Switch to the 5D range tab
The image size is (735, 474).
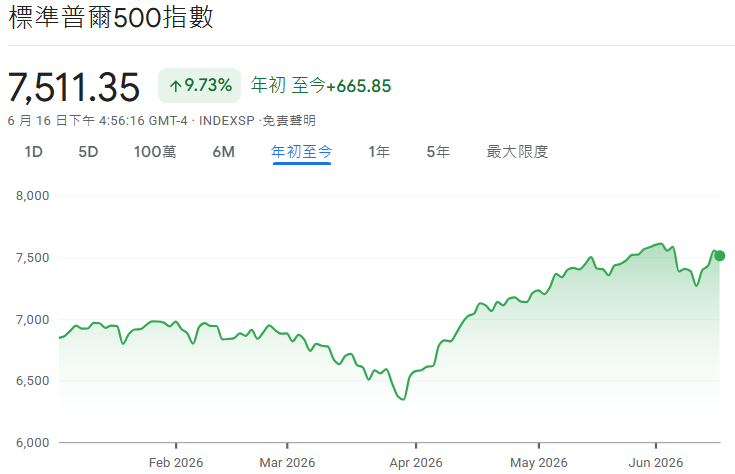[88, 152]
